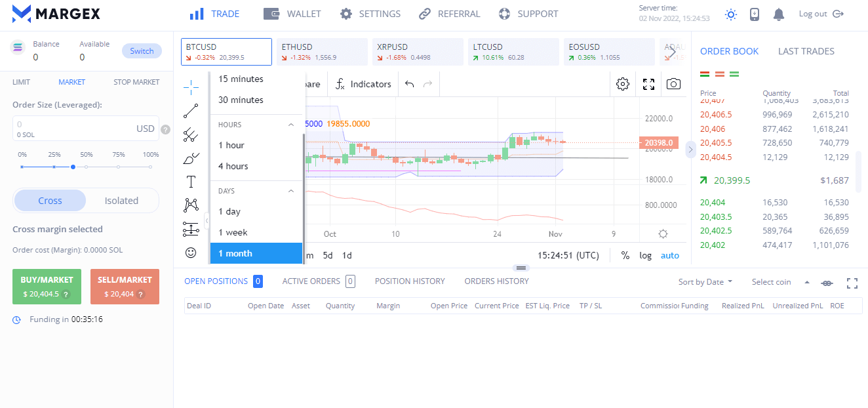Screen dimensions: 868x408
Task: Switch margin mode to Isolated
Action: (x=121, y=201)
